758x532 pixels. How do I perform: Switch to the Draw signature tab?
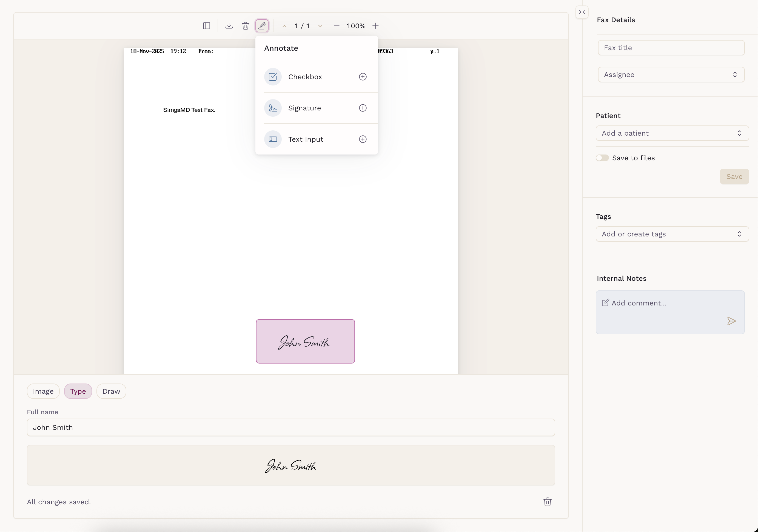click(111, 391)
